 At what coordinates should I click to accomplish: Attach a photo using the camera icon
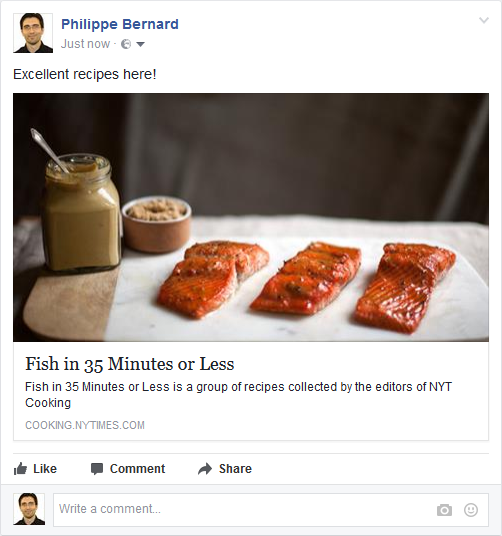point(444,510)
